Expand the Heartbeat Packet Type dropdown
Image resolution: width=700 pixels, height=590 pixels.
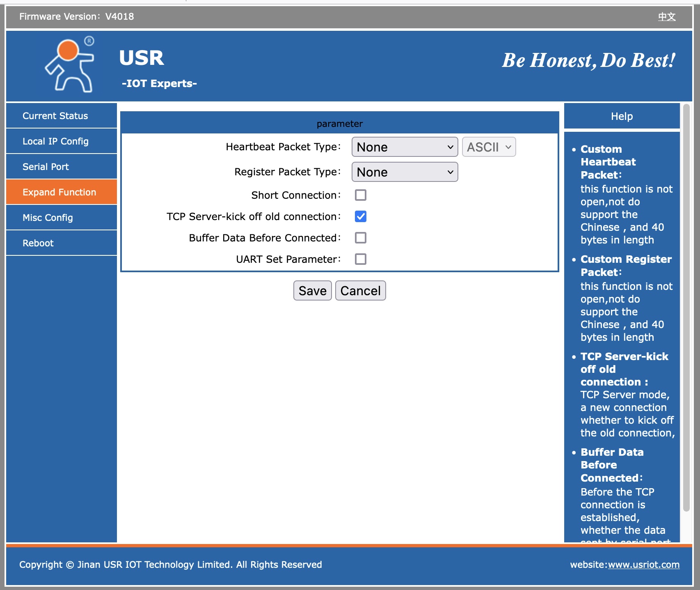(405, 147)
